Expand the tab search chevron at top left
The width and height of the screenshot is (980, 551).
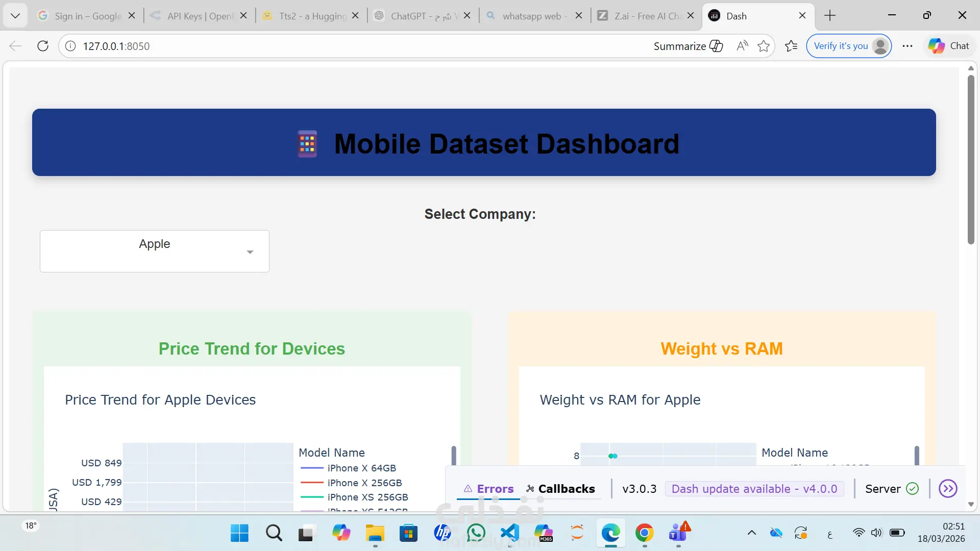pyautogui.click(x=15, y=16)
